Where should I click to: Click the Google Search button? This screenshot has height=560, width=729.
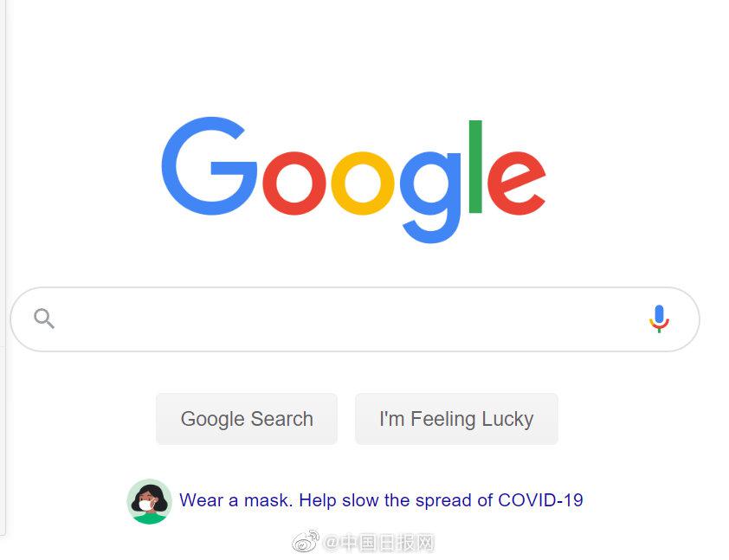point(247,419)
